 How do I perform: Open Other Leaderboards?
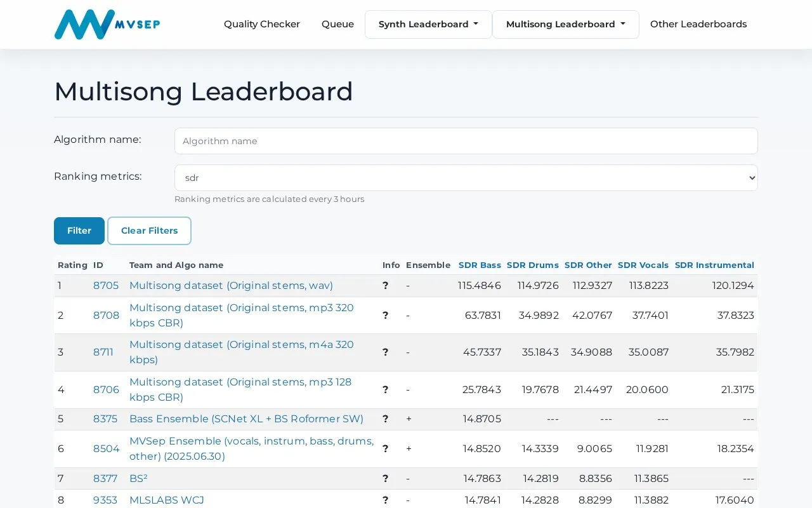coord(698,24)
